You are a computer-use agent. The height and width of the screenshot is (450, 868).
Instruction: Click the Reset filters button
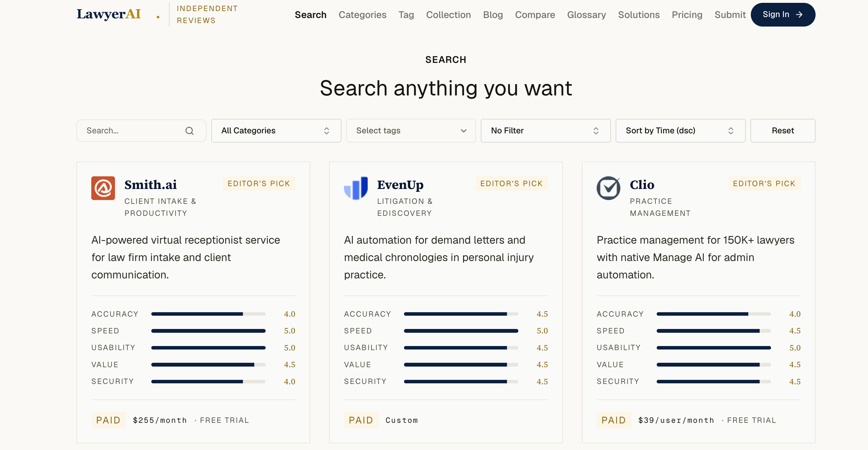(x=783, y=131)
